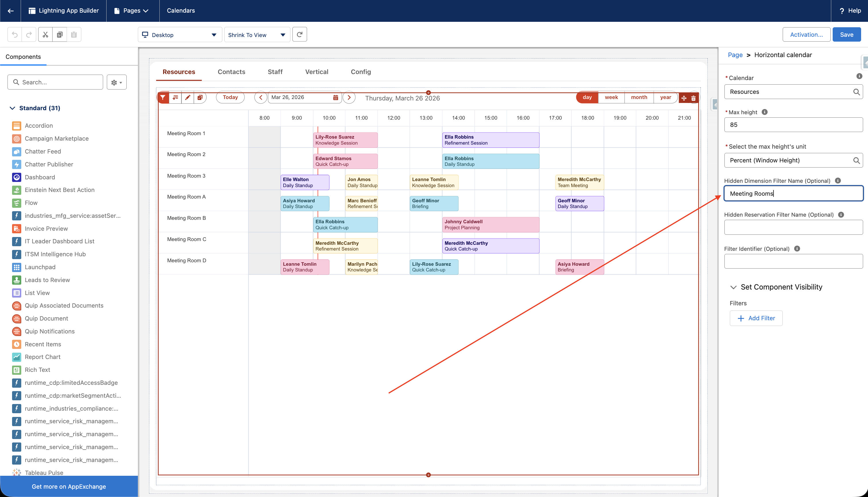Open the Pages menu
This screenshot has height=497, width=868.
(x=132, y=11)
